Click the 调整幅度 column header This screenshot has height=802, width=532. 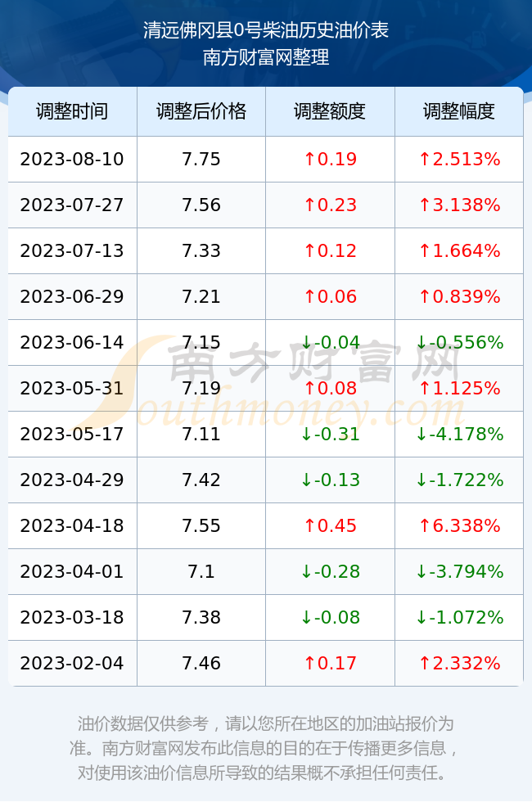[x=459, y=111]
